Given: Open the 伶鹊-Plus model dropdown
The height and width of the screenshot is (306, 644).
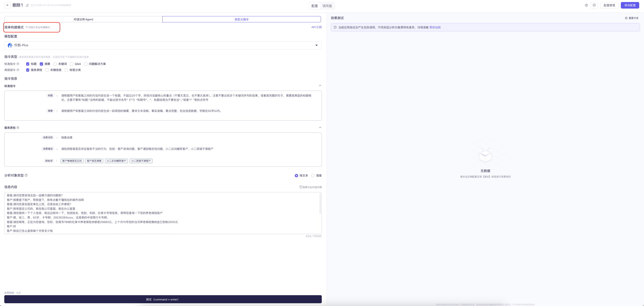Looking at the screenshot, I should [x=163, y=46].
